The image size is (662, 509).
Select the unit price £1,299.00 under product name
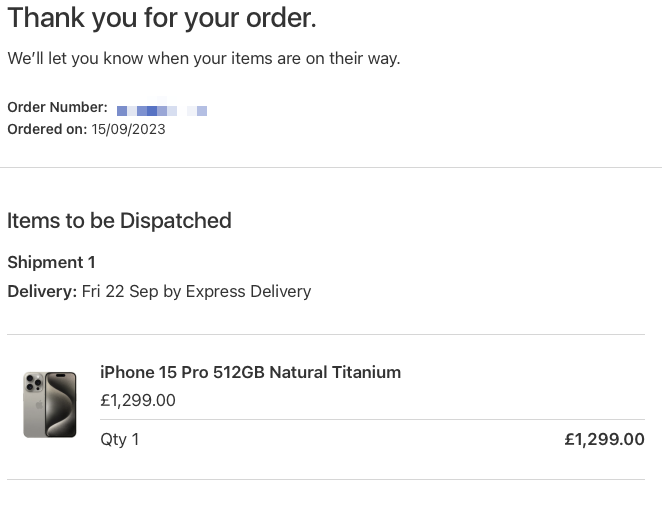138,400
